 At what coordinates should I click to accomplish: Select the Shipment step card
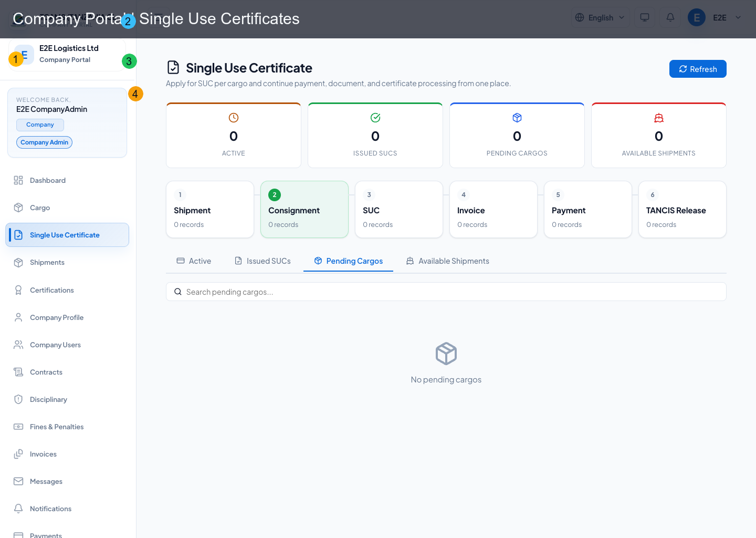pyautogui.click(x=210, y=209)
